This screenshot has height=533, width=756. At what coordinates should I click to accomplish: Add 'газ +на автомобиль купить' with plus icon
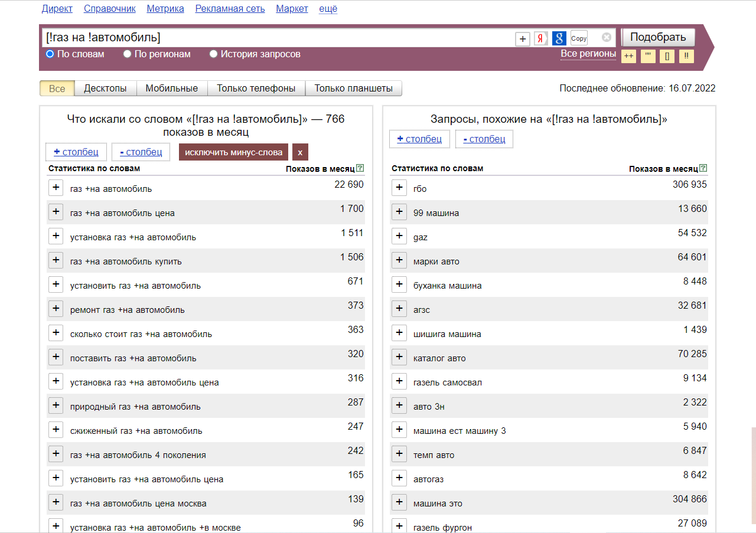(x=56, y=260)
